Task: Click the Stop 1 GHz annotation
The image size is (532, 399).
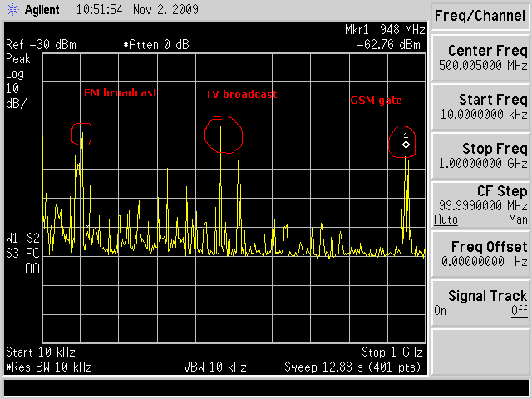Action: click(392, 352)
